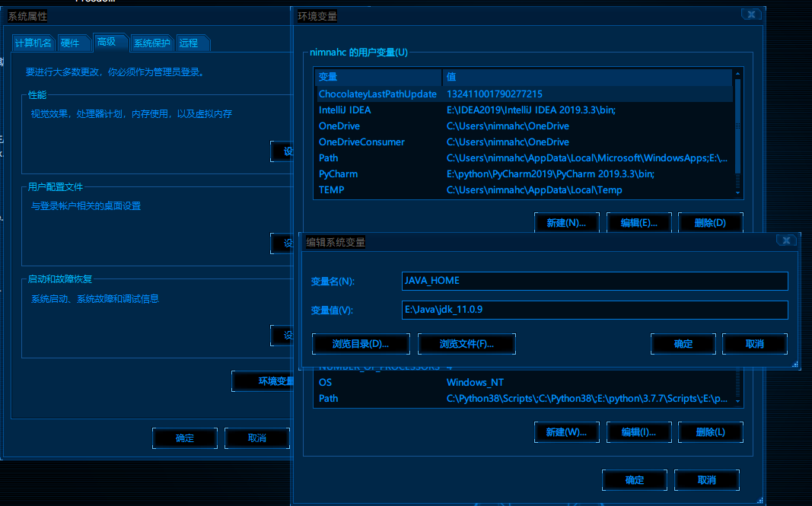This screenshot has width=812, height=506.
Task: Click the system variables scrollbar down arrow
Action: (738, 402)
